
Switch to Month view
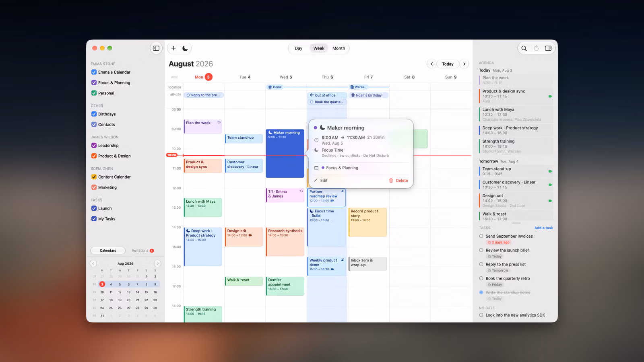pos(339,48)
